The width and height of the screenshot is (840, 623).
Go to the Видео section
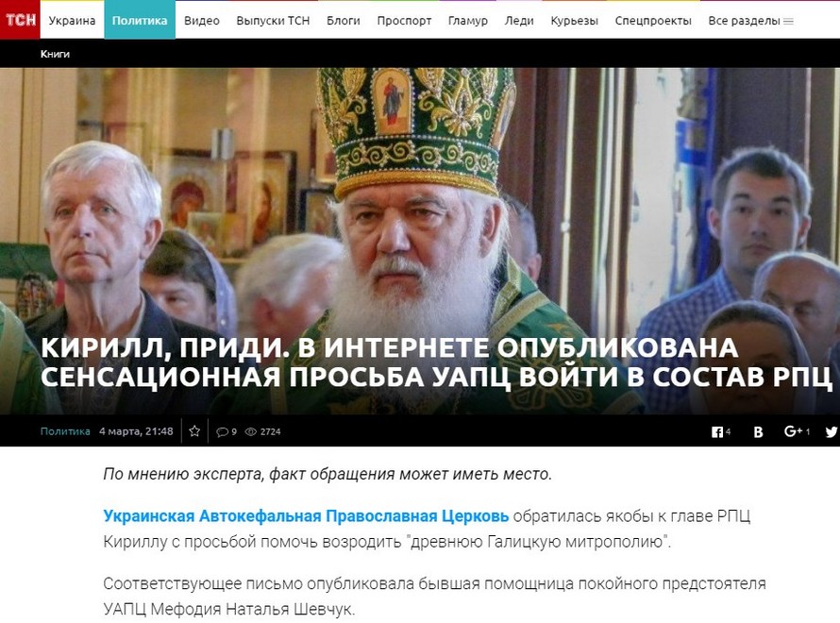click(x=201, y=21)
